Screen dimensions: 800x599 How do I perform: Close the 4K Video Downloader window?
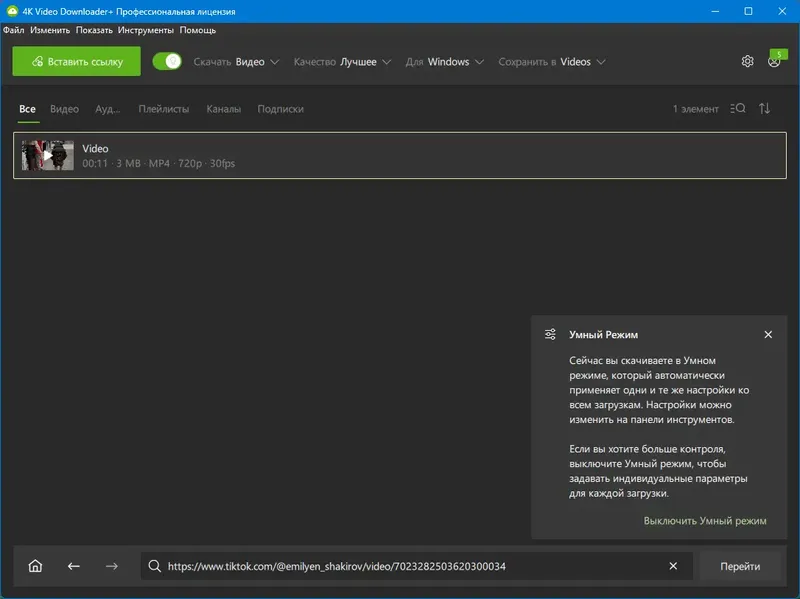[782, 11]
